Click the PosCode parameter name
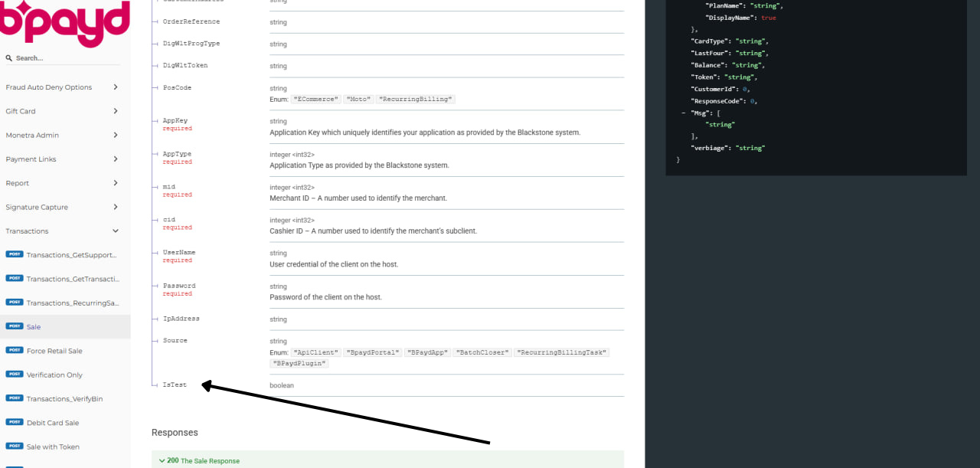The width and height of the screenshot is (980, 468). (x=177, y=87)
